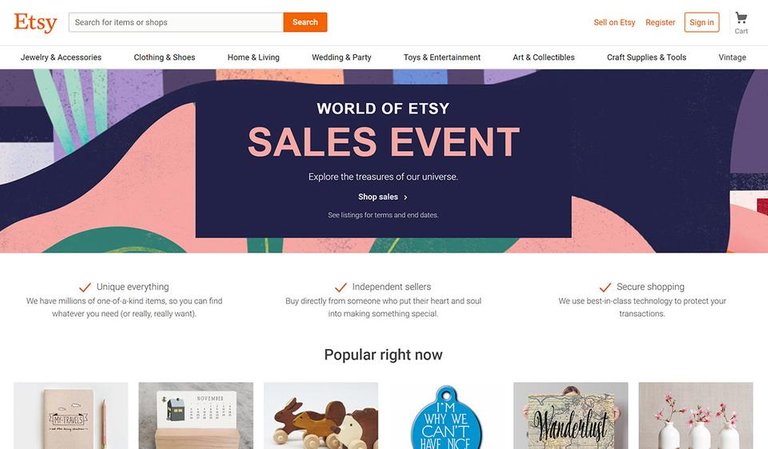Expand the Clothing & Shoes category
Screen dimensions: 768x449
click(165, 58)
